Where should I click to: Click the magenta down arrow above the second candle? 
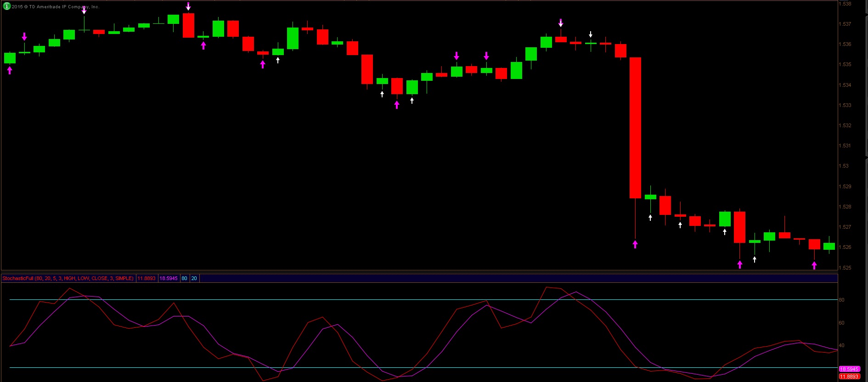(24, 37)
